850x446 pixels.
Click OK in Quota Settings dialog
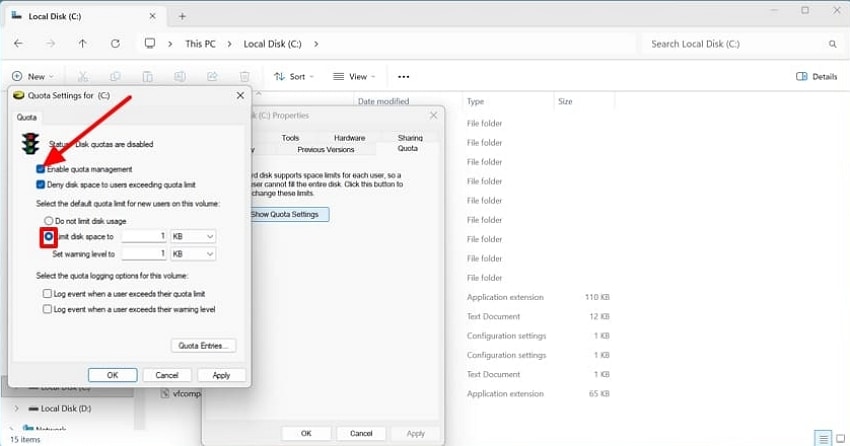pyautogui.click(x=113, y=375)
